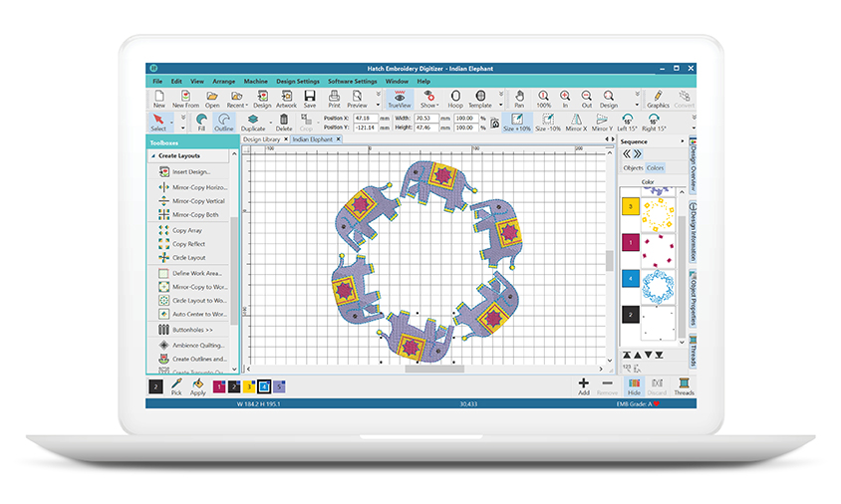841x504 pixels.
Task: Expand the Buttonholes >> toolbox
Action: coord(192,330)
